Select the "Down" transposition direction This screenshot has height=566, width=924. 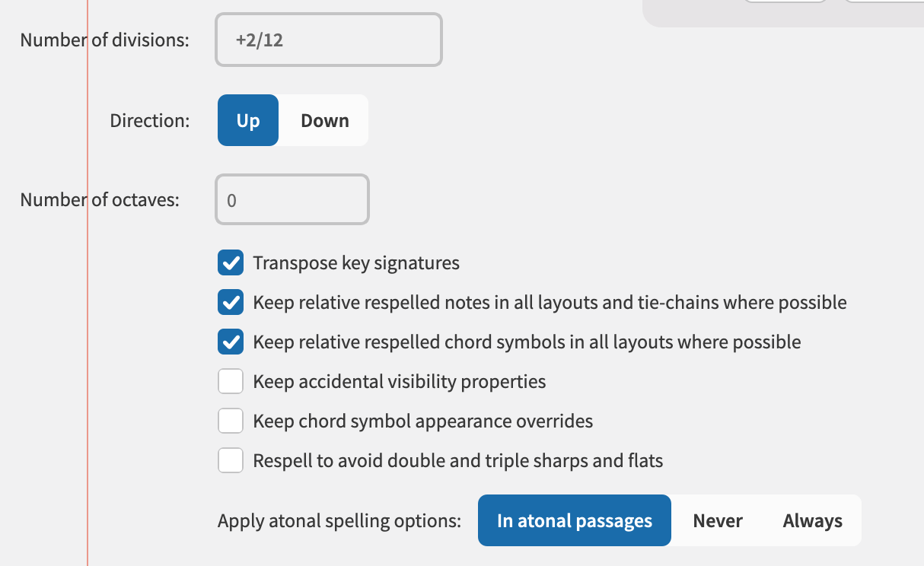(325, 120)
